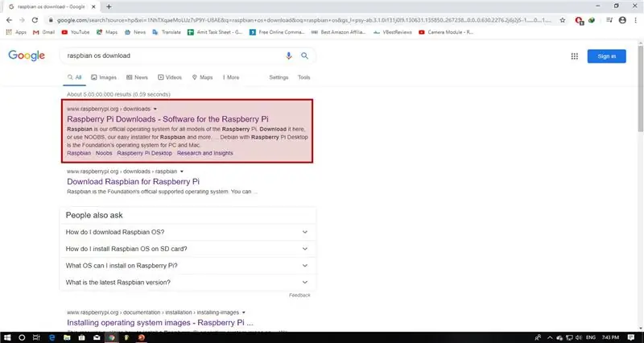Go back with the browser back arrow
This screenshot has height=343, width=644.
click(9, 20)
